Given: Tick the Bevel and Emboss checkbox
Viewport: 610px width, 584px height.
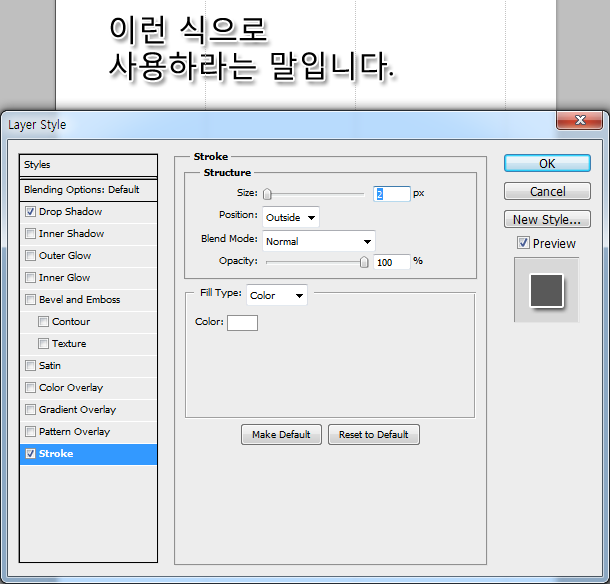Looking at the screenshot, I should pyautogui.click(x=30, y=300).
